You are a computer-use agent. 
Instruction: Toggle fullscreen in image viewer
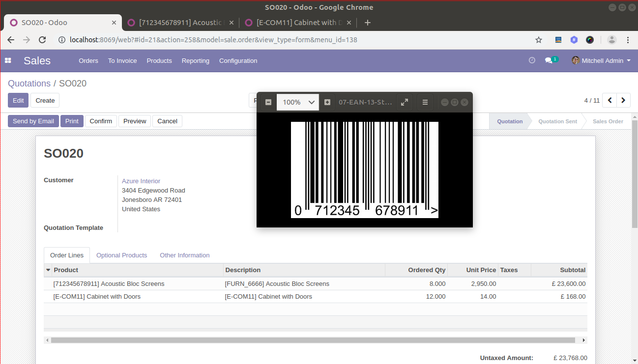coord(405,102)
